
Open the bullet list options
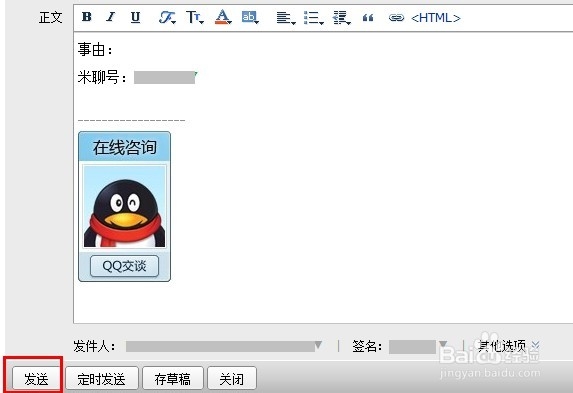click(314, 18)
